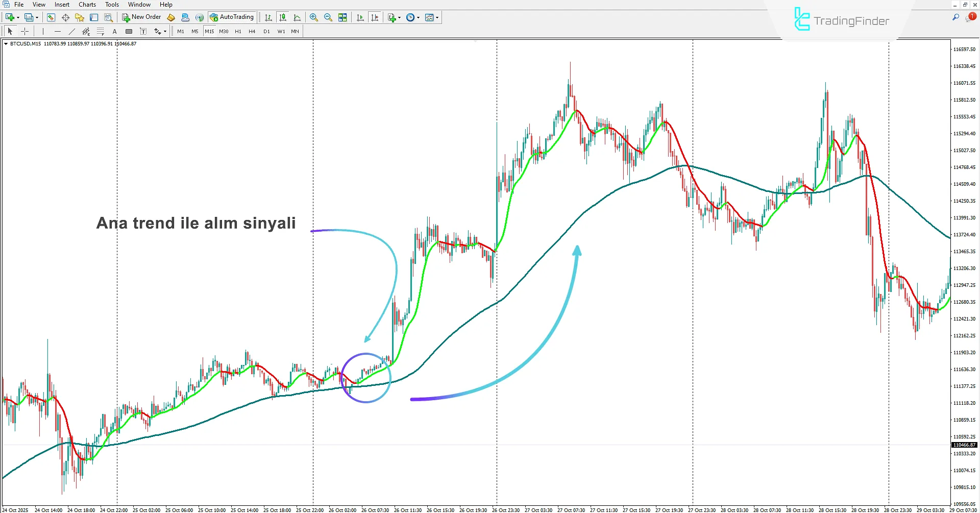Switch timeframe to H4
Screen dimensions: 980x513
[252, 31]
